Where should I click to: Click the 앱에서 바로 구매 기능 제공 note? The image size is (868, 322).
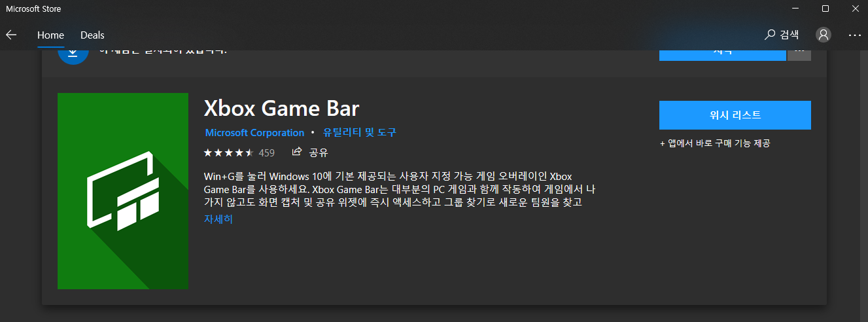[x=715, y=143]
